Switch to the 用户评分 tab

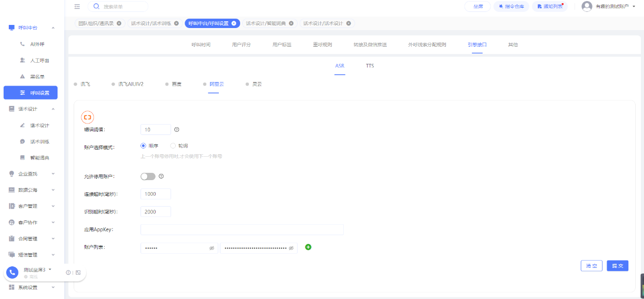tap(242, 45)
